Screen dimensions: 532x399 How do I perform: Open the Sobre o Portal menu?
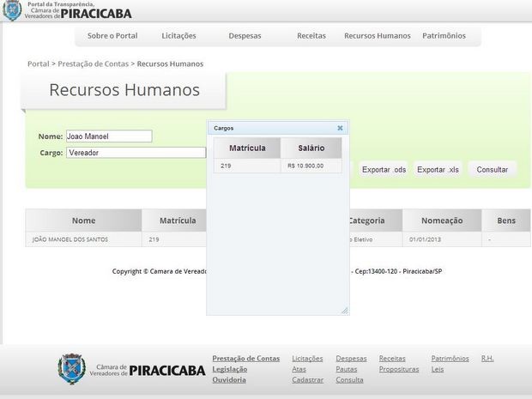112,36
